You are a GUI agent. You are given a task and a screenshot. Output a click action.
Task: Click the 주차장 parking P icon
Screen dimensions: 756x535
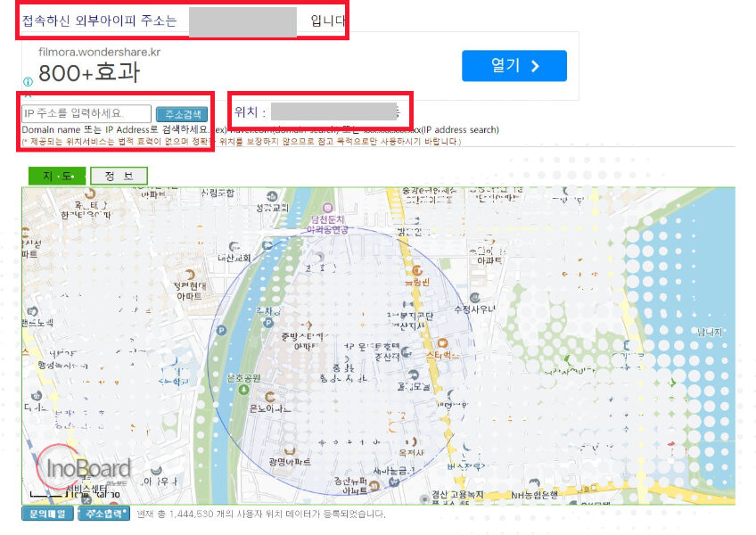coord(268,323)
